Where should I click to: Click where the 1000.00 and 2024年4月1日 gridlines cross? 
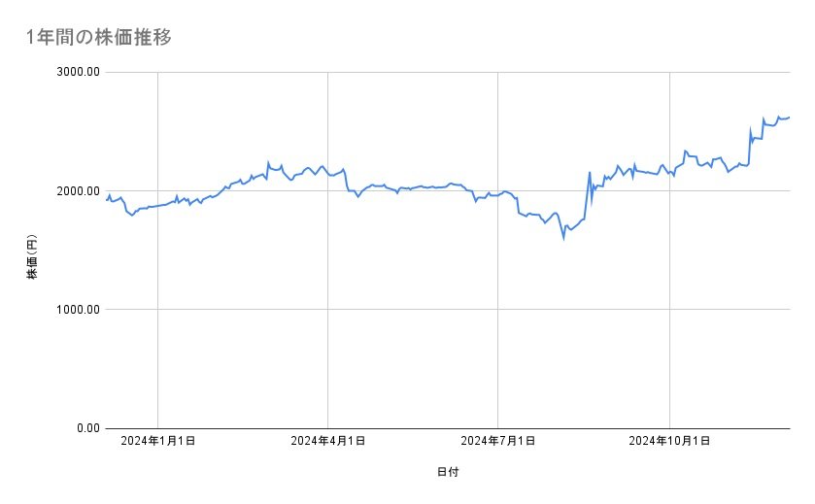[x=328, y=310]
